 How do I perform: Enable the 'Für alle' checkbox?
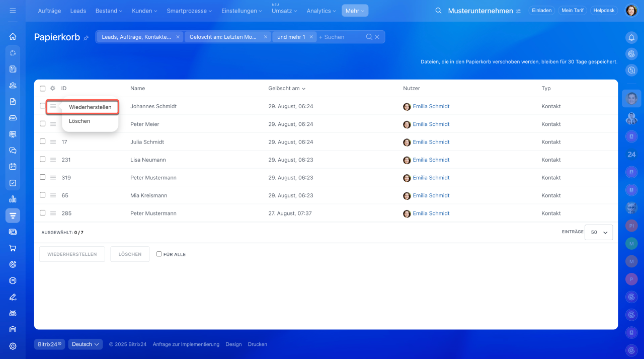coord(159,254)
